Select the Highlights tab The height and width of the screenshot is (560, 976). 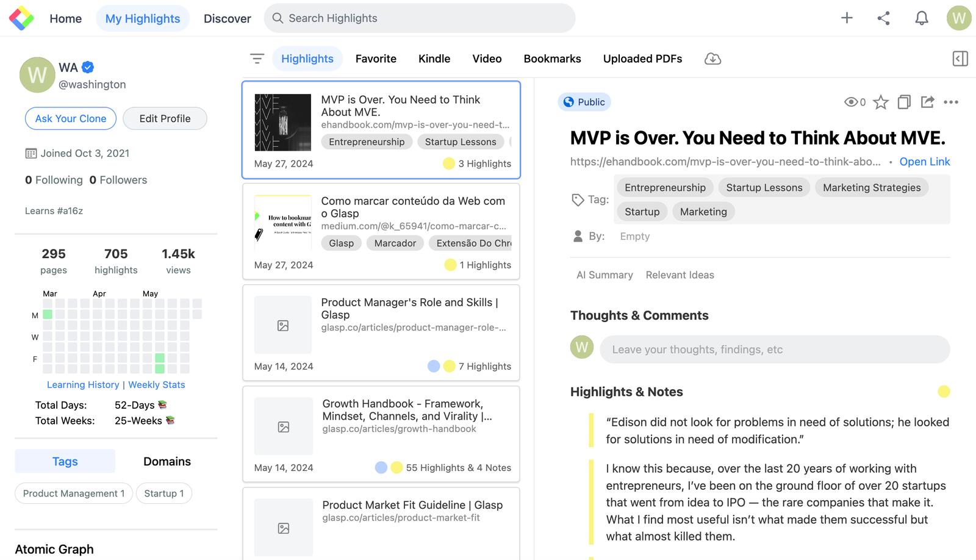tap(307, 59)
